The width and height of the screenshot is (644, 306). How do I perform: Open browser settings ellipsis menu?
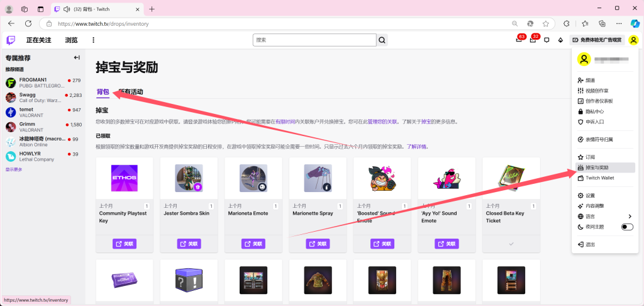point(619,23)
